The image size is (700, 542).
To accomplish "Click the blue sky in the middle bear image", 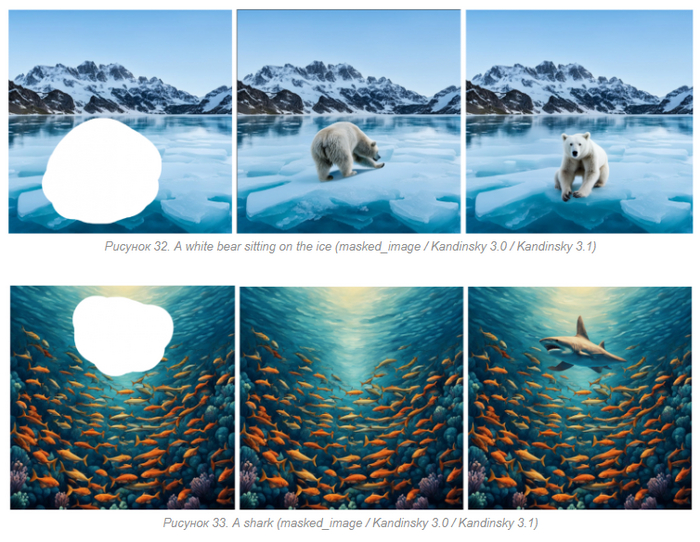I will click(x=349, y=38).
